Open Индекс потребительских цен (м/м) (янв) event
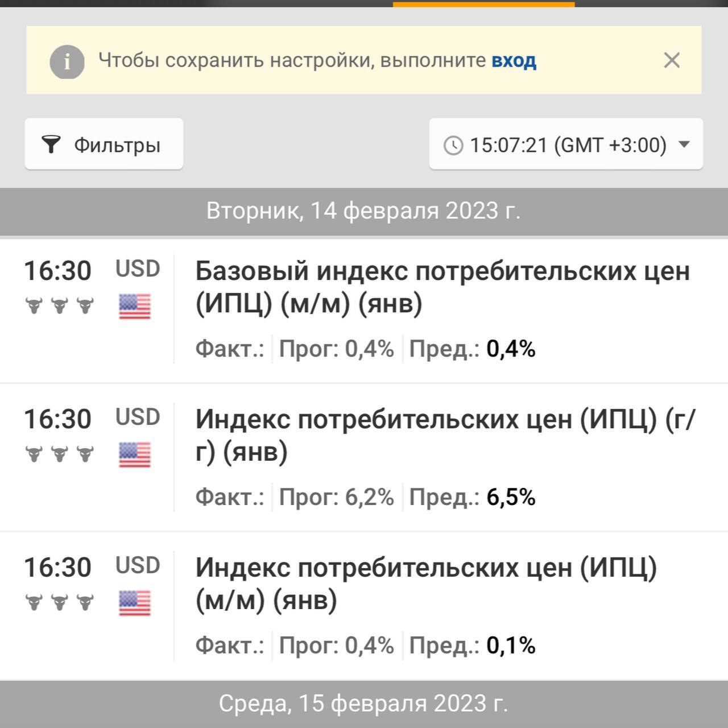This screenshot has height=728, width=728. 425,584
